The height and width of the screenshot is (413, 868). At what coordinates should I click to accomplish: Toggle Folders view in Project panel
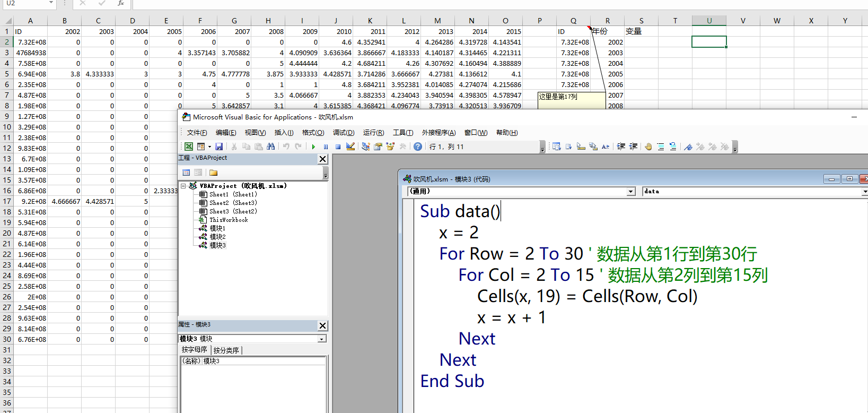214,173
